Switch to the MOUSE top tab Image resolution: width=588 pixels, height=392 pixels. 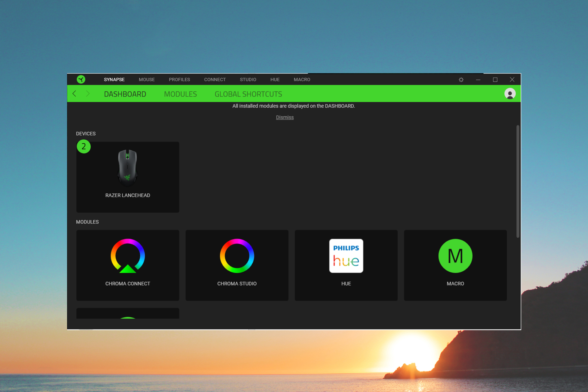tap(147, 80)
